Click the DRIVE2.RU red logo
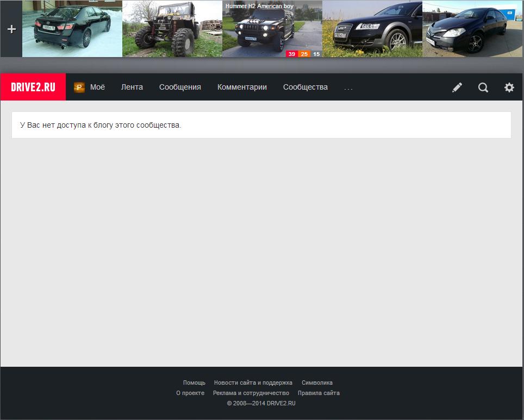 [33, 87]
